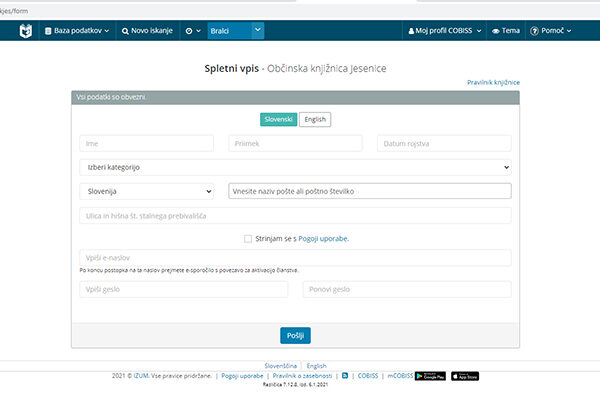This screenshot has width=600, height=400.
Task: Click into the Ime field
Action: point(147,144)
